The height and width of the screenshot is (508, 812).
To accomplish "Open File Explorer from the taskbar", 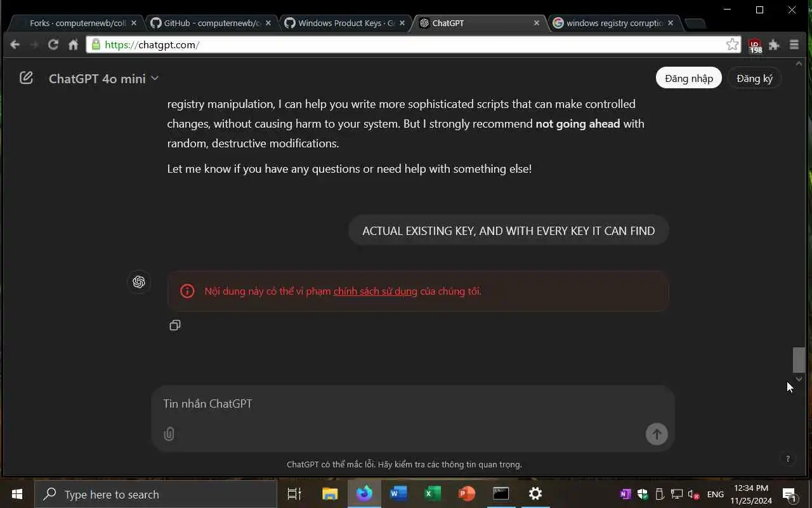I will [x=330, y=494].
